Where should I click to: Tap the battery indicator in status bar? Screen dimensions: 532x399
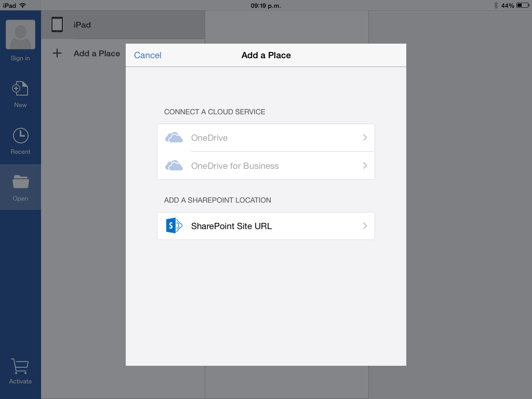523,5
